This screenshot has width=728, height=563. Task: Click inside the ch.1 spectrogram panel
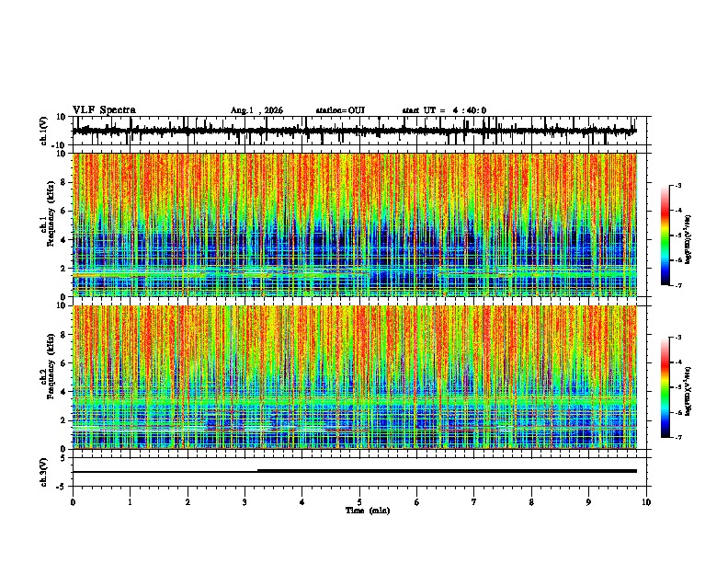355,224
